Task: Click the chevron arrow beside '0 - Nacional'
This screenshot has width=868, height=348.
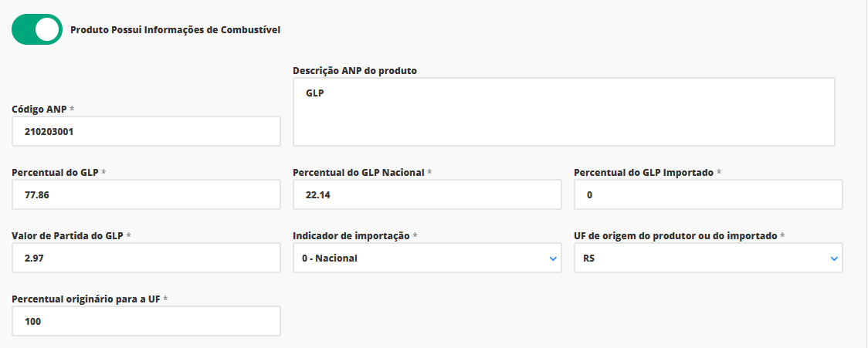Action: click(x=553, y=259)
